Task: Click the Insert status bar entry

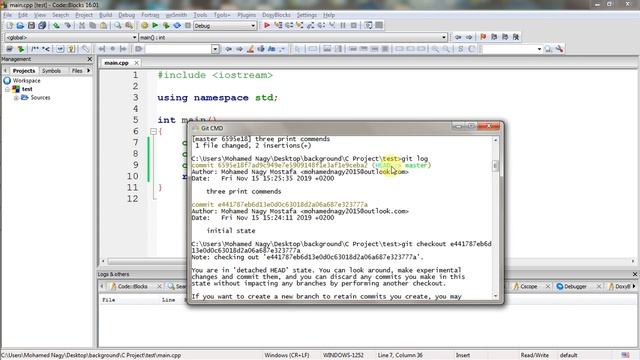Action: pyautogui.click(x=463, y=356)
